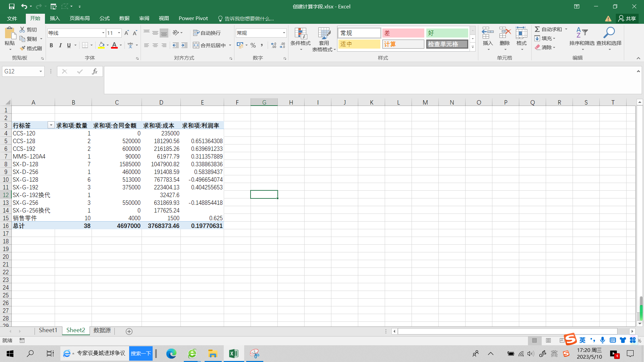The height and width of the screenshot is (362, 644).
Task: Click the decrease indent icon
Action: (175, 45)
